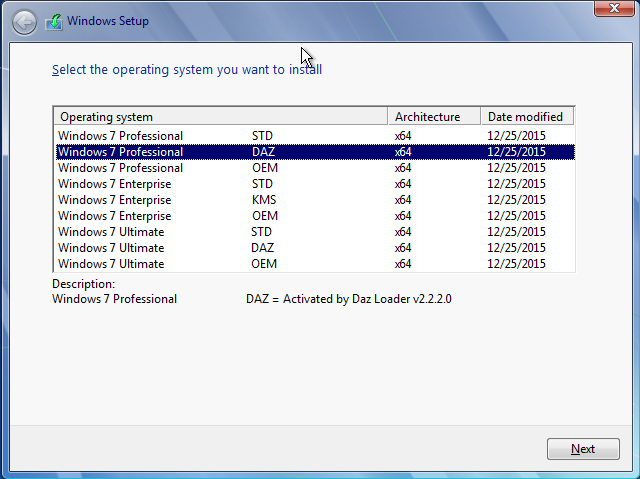Select the Windows 7 Professional DAZ row
Image resolution: width=640 pixels, height=479 pixels.
(315, 152)
